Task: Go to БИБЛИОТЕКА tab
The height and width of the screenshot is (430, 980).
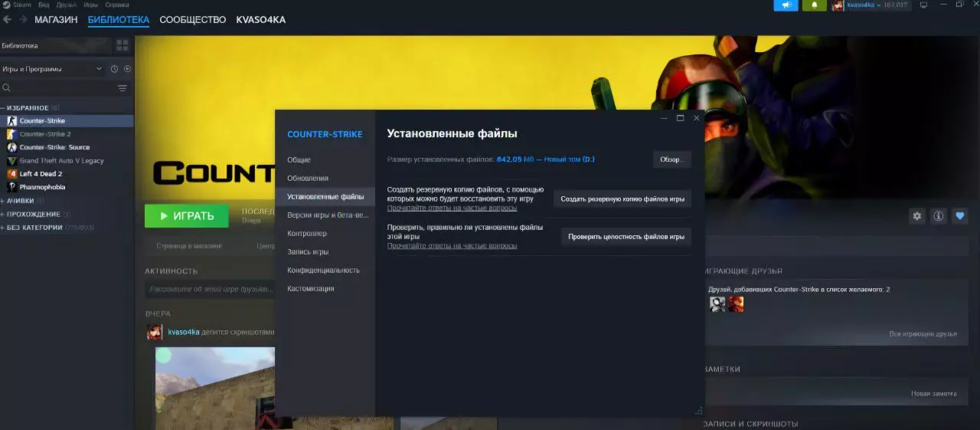Action: coord(119,20)
